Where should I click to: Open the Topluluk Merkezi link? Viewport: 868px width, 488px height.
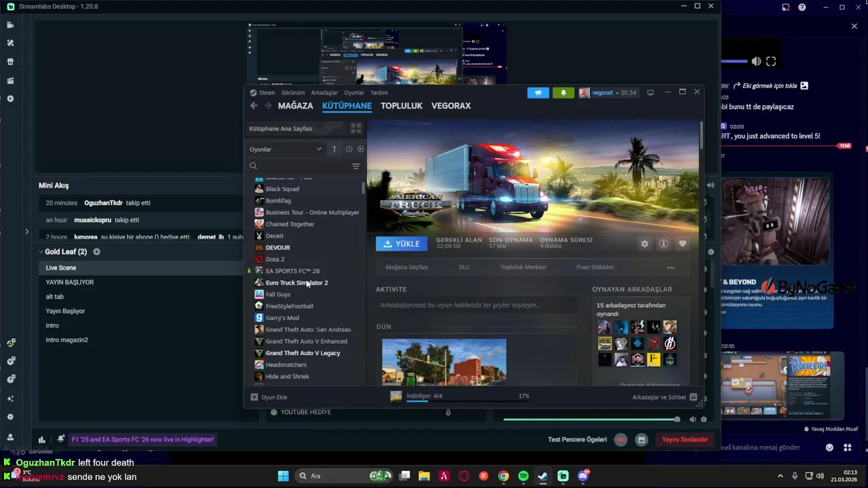(x=523, y=267)
